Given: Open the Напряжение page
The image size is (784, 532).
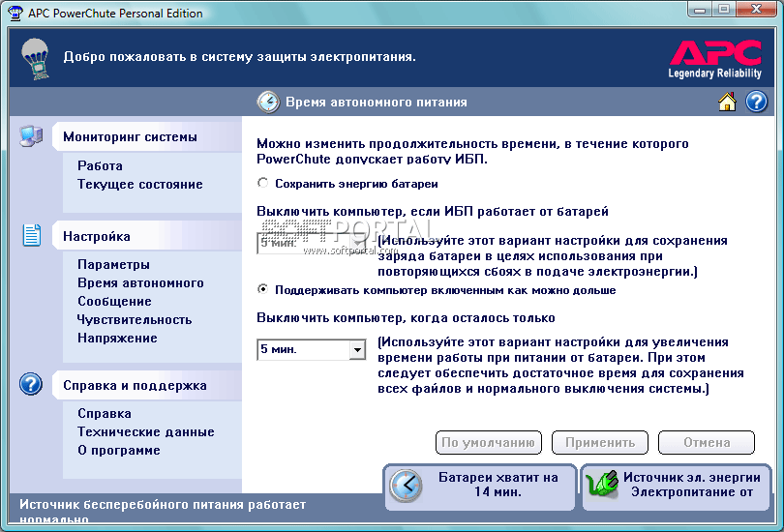Looking at the screenshot, I should click(x=117, y=339).
